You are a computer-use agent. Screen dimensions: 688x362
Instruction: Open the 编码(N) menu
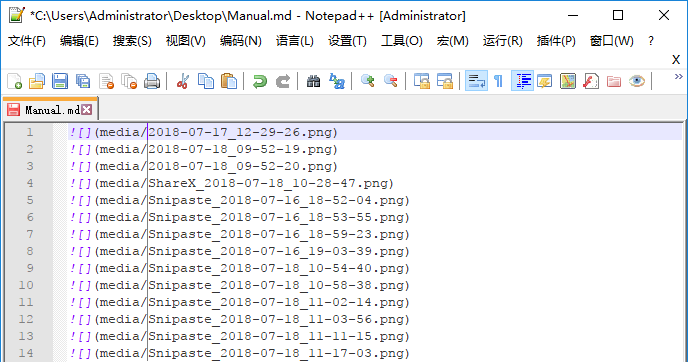click(x=241, y=41)
